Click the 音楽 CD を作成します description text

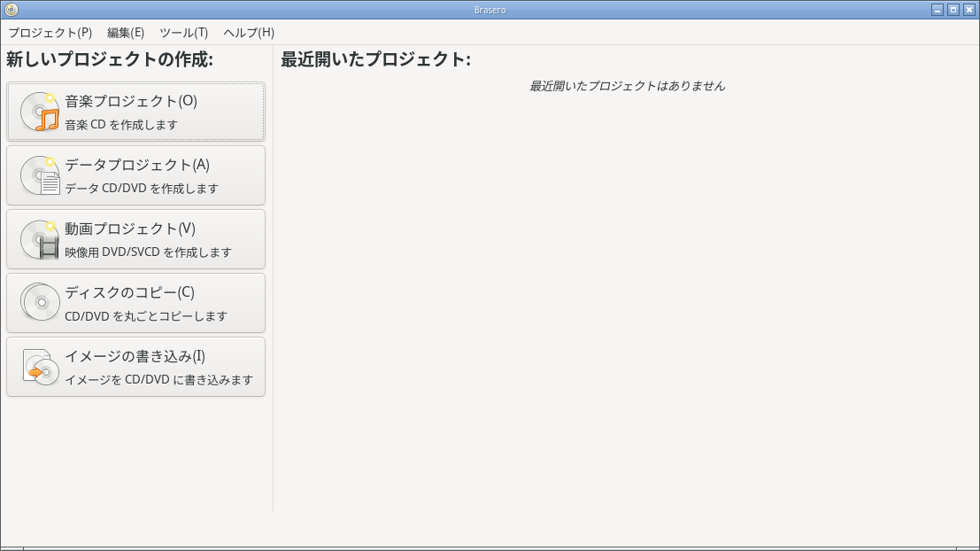click(121, 125)
